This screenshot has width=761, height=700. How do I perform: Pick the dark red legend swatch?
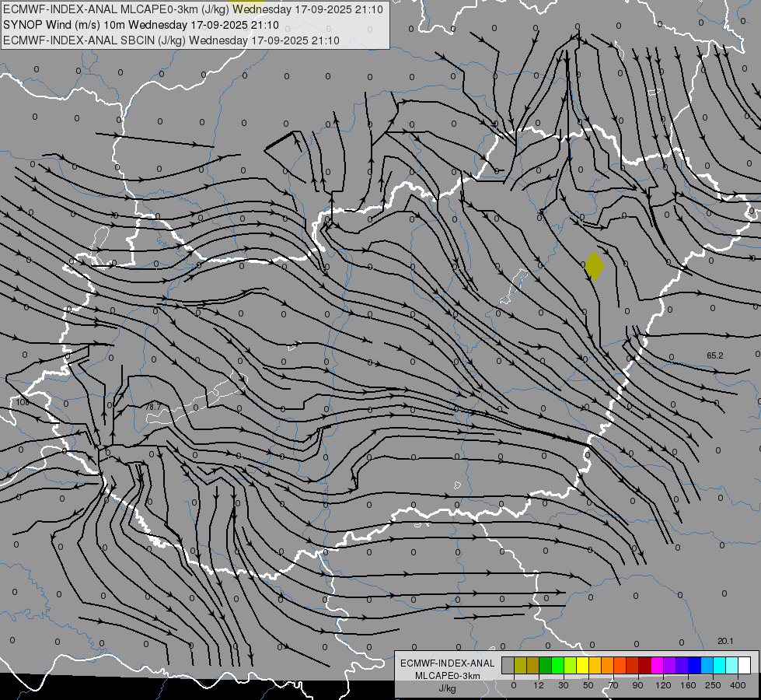645,665
